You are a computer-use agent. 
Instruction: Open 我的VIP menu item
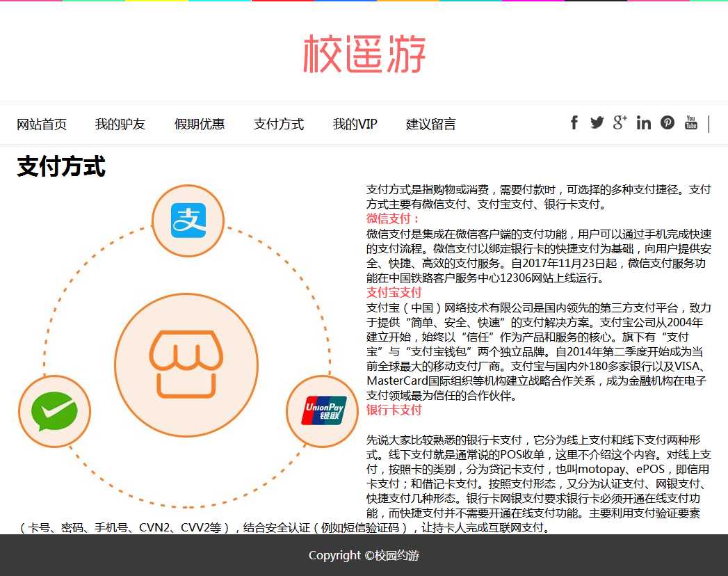pyautogui.click(x=355, y=125)
